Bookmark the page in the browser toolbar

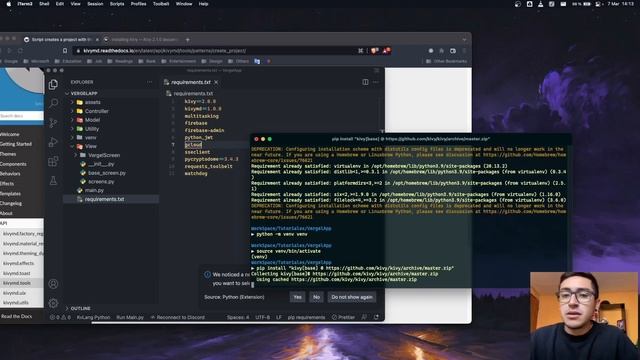pyautogui.click(x=65, y=51)
